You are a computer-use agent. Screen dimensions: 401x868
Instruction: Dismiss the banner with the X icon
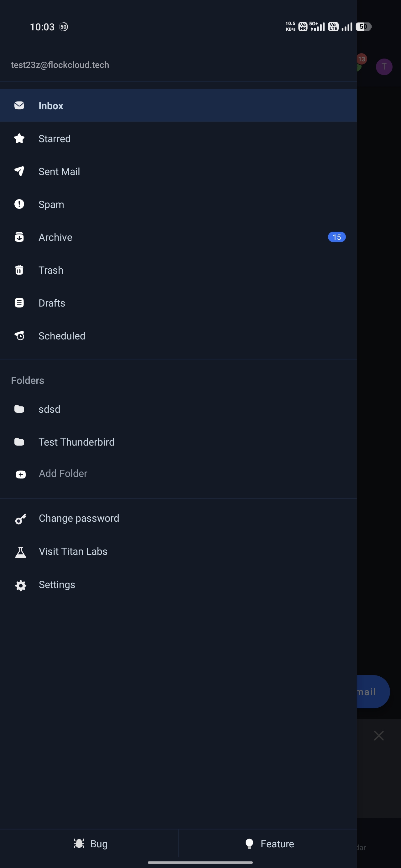point(379,736)
